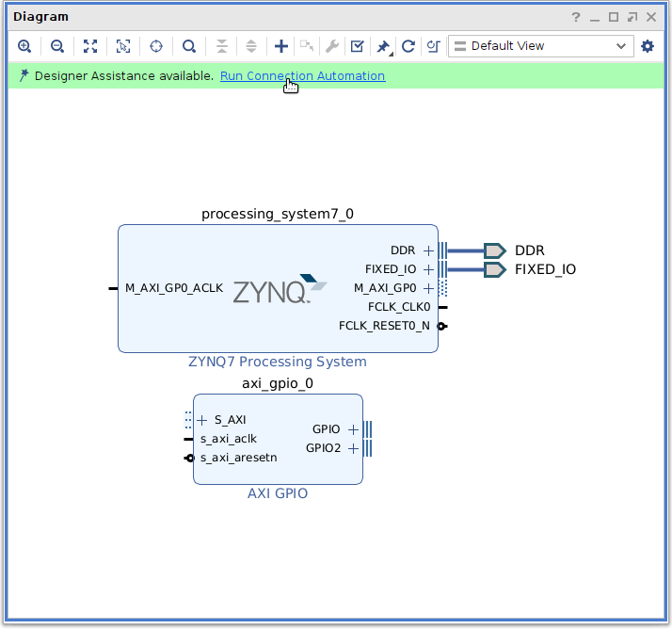Click the Validate Design checkmark icon

(357, 46)
